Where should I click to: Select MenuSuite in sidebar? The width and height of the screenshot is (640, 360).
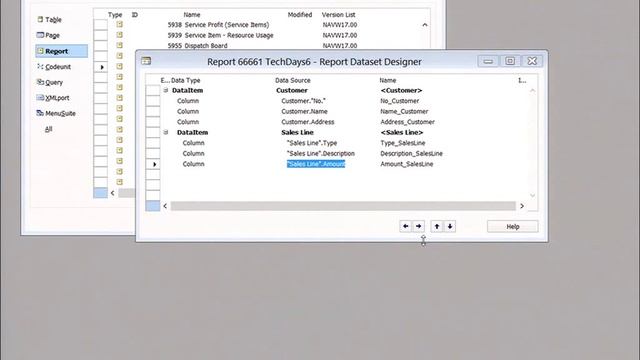point(56,113)
